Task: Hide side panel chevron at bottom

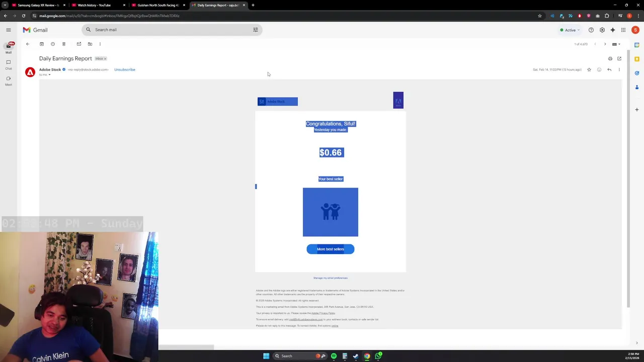Action: (x=636, y=343)
